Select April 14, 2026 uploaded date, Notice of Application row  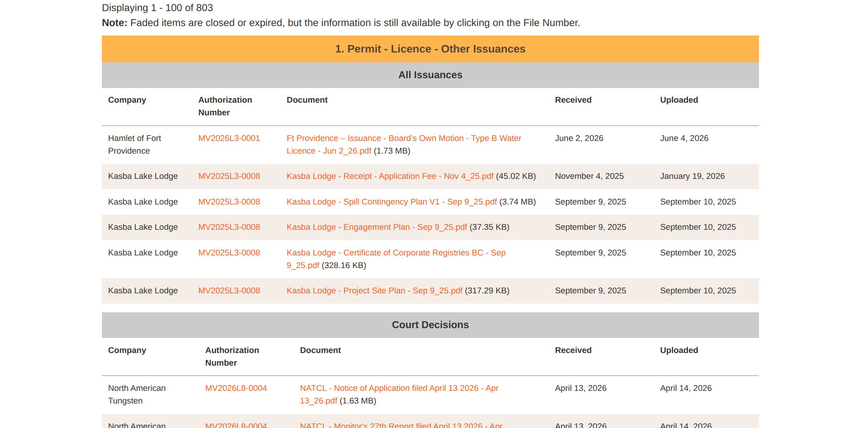coord(686,388)
